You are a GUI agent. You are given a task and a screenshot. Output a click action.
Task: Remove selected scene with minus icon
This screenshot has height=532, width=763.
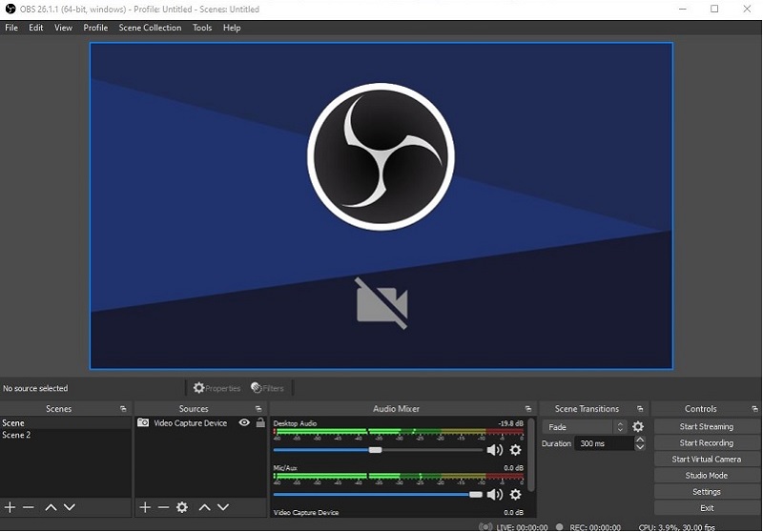click(29, 507)
